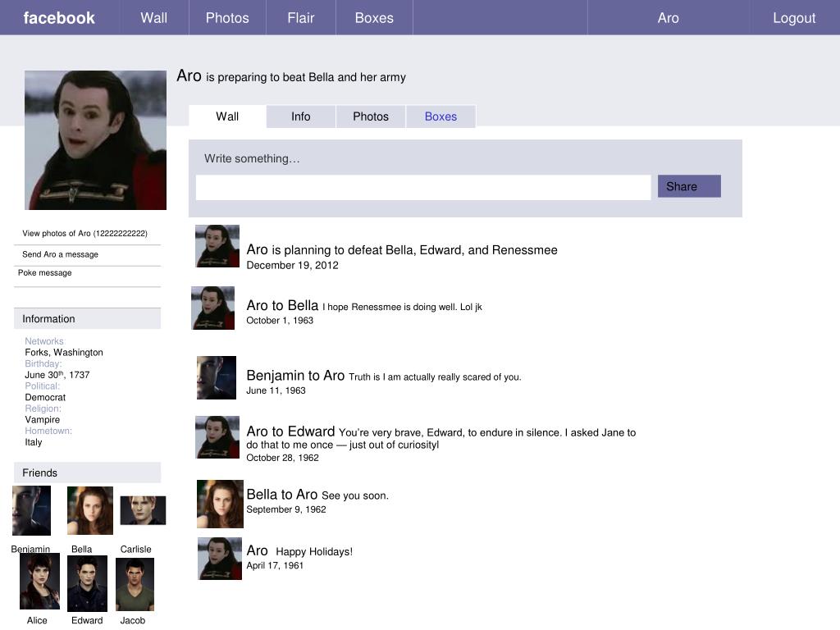Click the 'October 28, 1962' post date
The width and height of the screenshot is (840, 630).
click(x=282, y=458)
